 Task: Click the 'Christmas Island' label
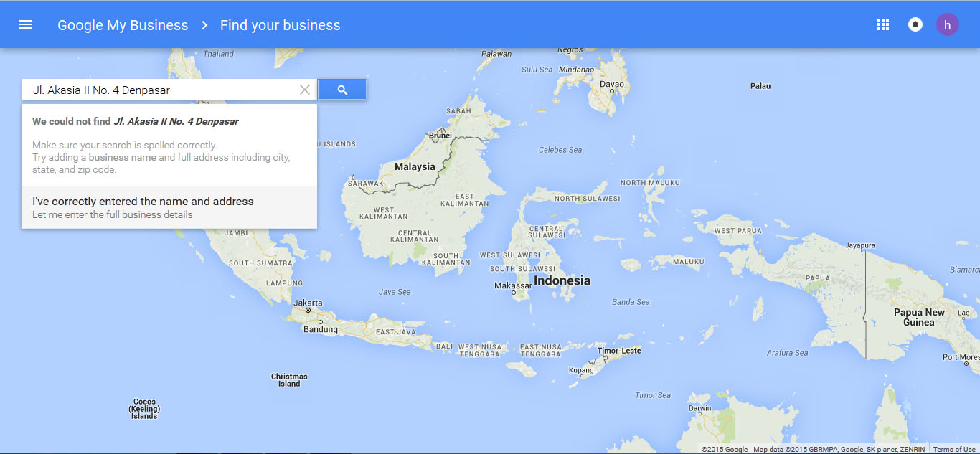[289, 380]
